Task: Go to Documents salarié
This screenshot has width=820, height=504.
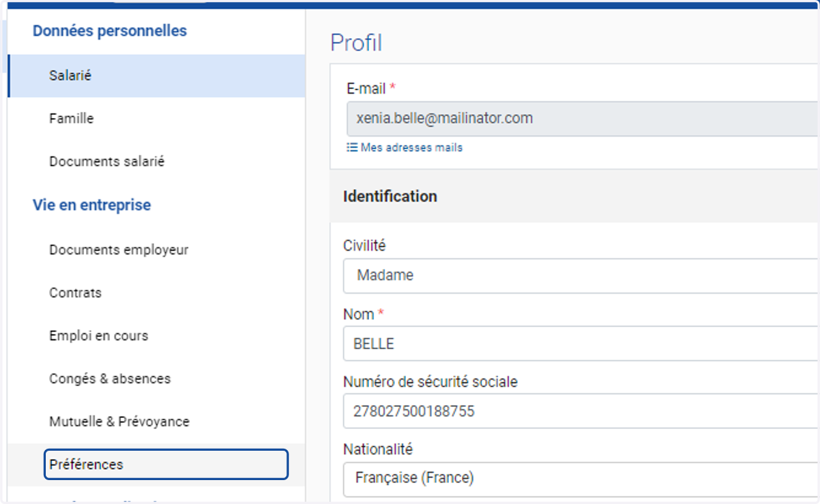Action: [x=156, y=162]
